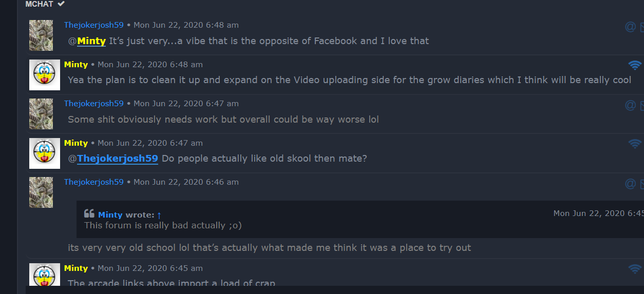The image size is (644, 294).
Task: Click Thejokerjosh59's avatar on the 6:48 am message
Action: pyautogui.click(x=41, y=35)
